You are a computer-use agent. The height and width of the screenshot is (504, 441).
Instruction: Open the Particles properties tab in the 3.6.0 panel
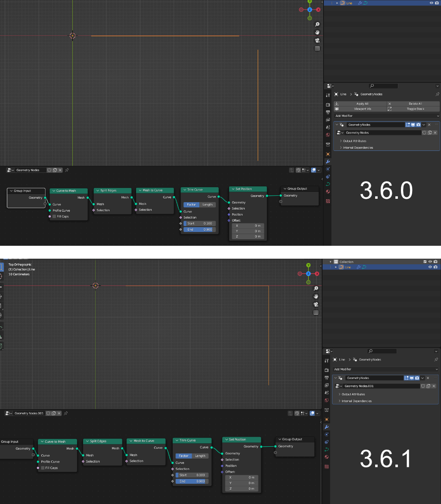(328, 169)
